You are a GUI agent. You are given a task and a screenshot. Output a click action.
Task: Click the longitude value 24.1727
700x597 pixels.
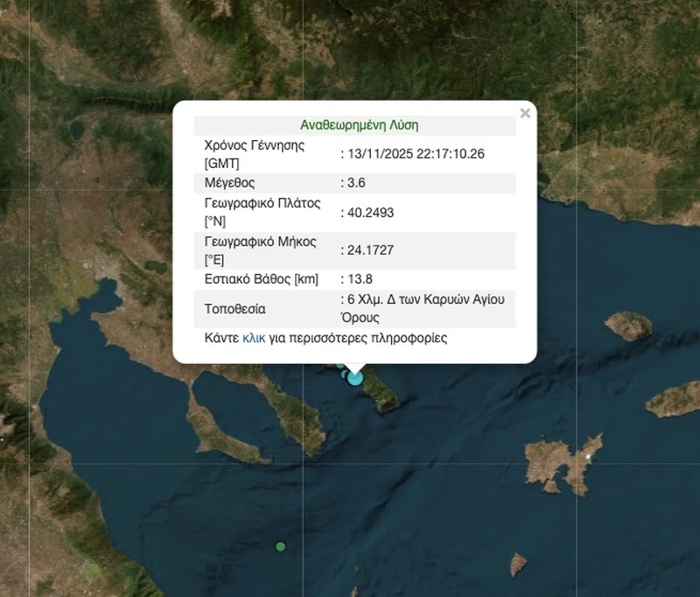[370, 250]
